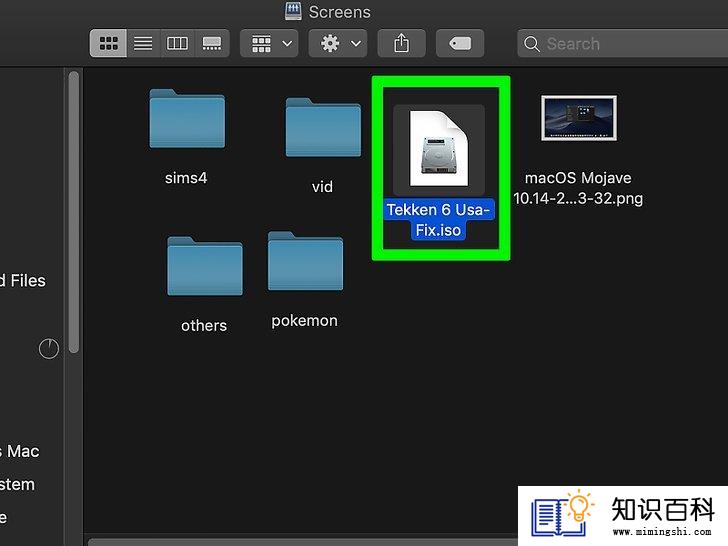Click the search magnifier icon
The width and height of the screenshot is (728, 546).
pos(532,44)
